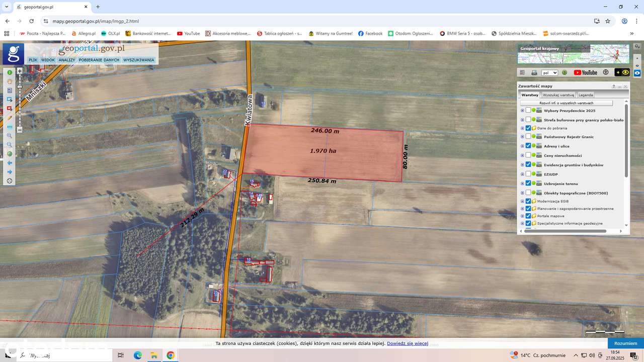644x362 pixels.
Task: Open the ANALIZY menu
Action: 66,60
